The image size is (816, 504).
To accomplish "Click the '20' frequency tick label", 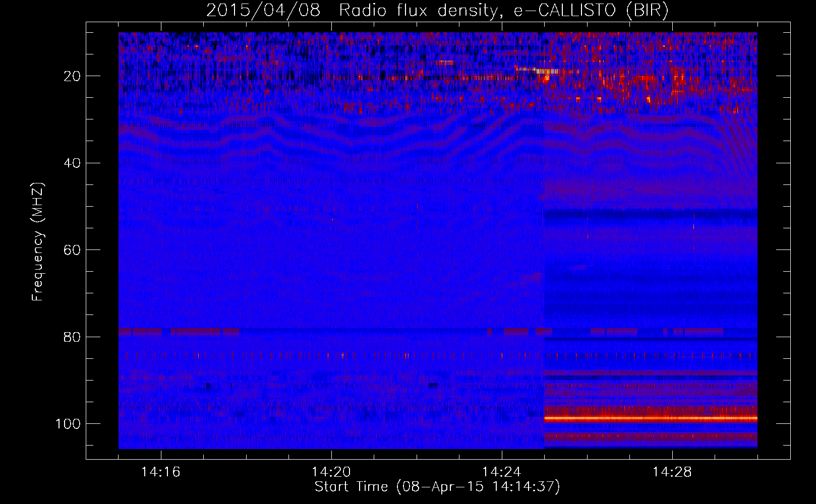I will point(72,76).
